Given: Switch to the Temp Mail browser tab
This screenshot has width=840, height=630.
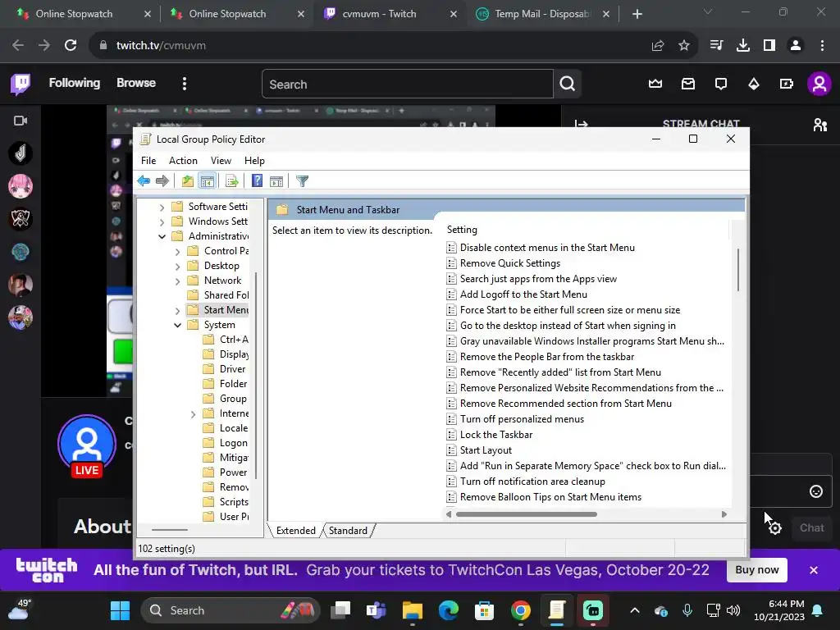Looking at the screenshot, I should point(541,14).
